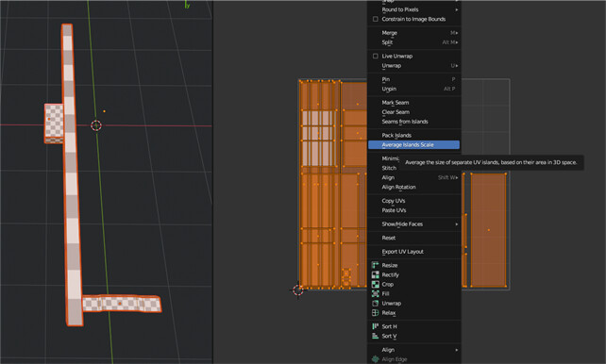
Task: Choose Sort H with the bars icon
Action: tap(414, 326)
